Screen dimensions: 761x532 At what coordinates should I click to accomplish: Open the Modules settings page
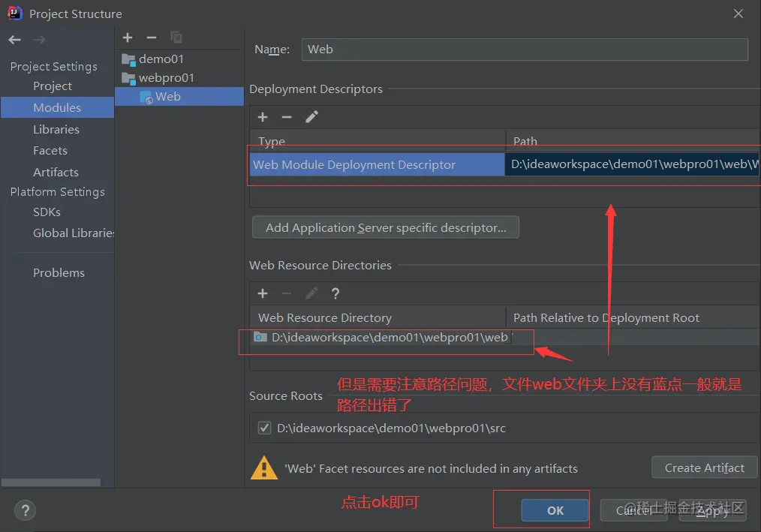pyautogui.click(x=57, y=107)
